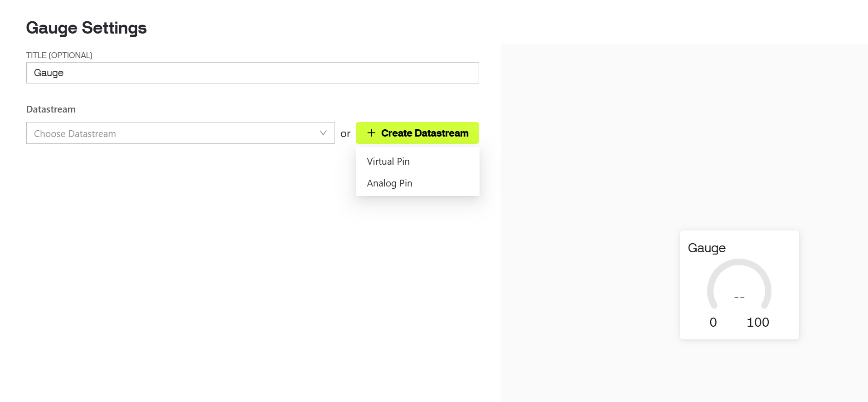868x402 pixels.
Task: Click the 'or' text beside the dropdown
Action: tap(345, 134)
